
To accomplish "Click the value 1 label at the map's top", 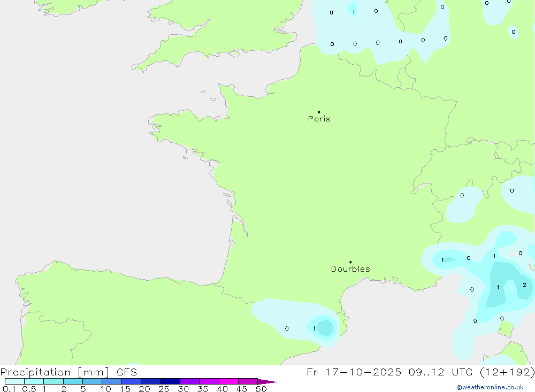I will (x=353, y=12).
